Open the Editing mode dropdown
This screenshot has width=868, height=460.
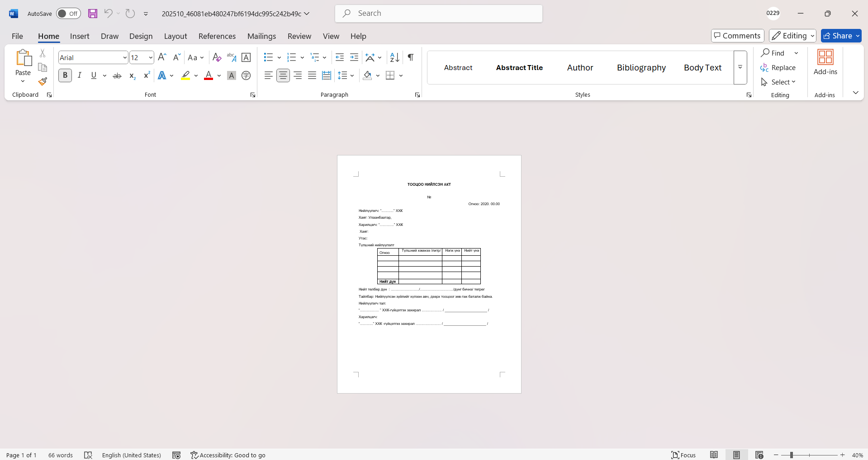click(x=792, y=36)
